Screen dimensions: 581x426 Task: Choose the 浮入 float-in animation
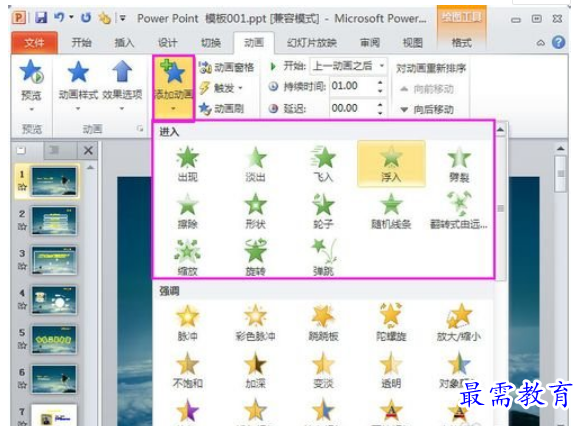[391, 164]
